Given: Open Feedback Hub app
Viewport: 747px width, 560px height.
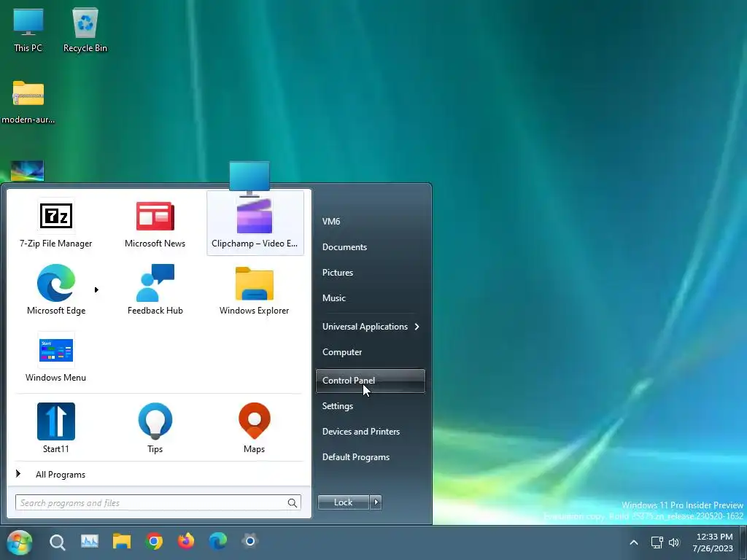Looking at the screenshot, I should click(x=155, y=289).
